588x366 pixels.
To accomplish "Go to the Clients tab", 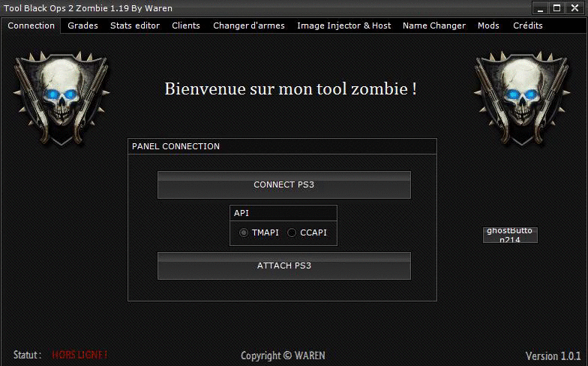I will coord(186,25).
